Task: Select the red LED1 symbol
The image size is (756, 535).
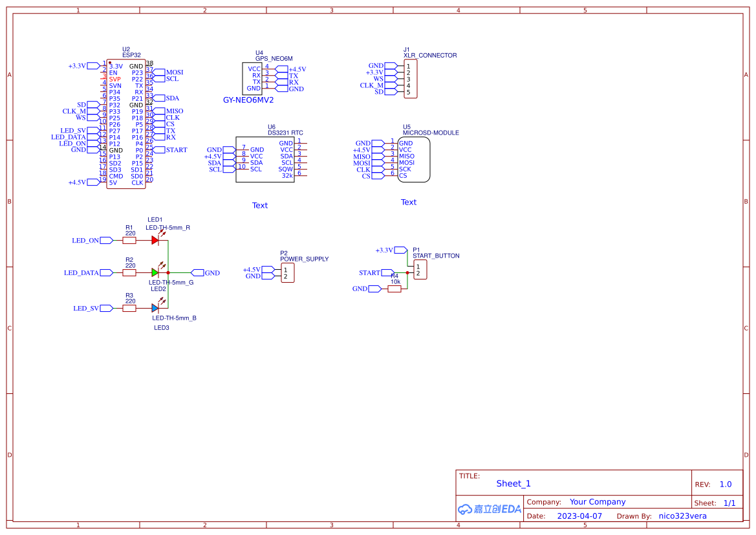Action: pos(155,239)
